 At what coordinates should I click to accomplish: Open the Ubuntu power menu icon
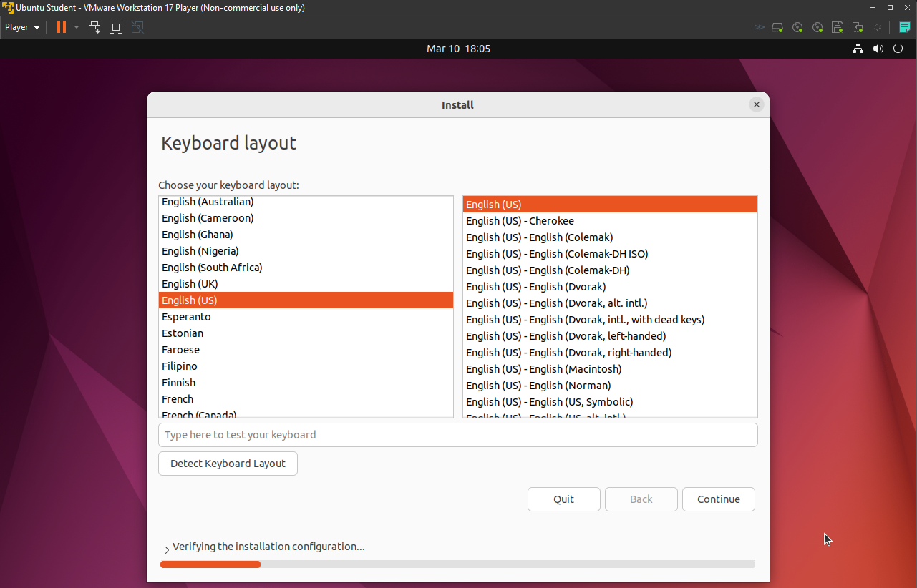pos(898,49)
